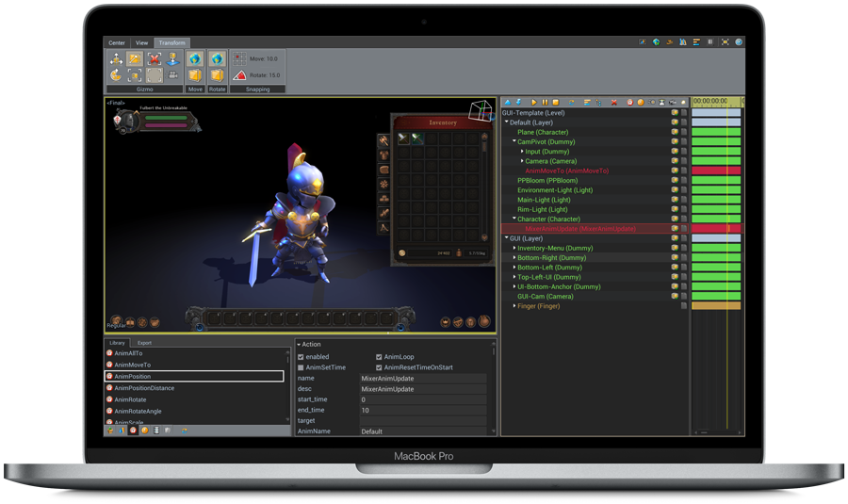Select the Transform tab
Image resolution: width=848 pixels, height=504 pixels.
pyautogui.click(x=172, y=42)
